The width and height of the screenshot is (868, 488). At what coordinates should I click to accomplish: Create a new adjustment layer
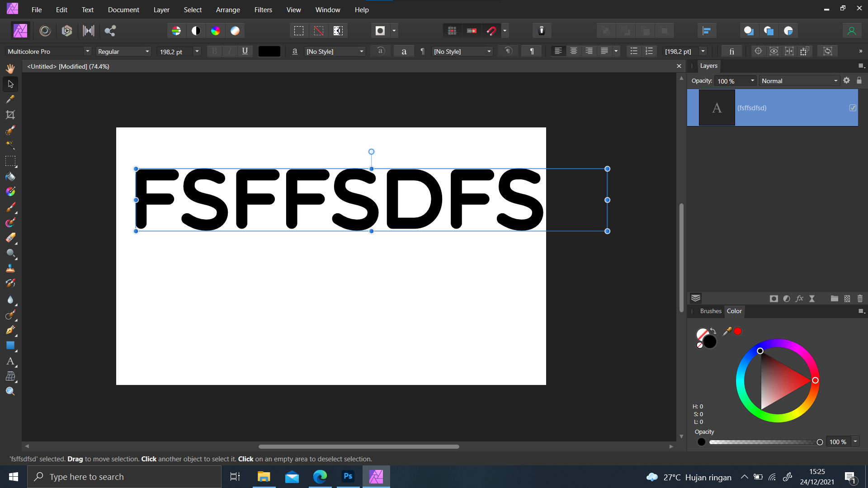tap(786, 298)
